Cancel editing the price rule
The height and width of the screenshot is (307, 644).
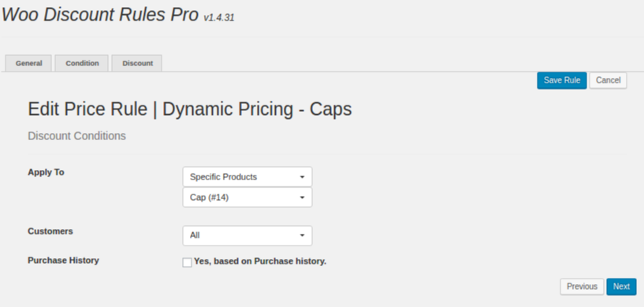[608, 80]
